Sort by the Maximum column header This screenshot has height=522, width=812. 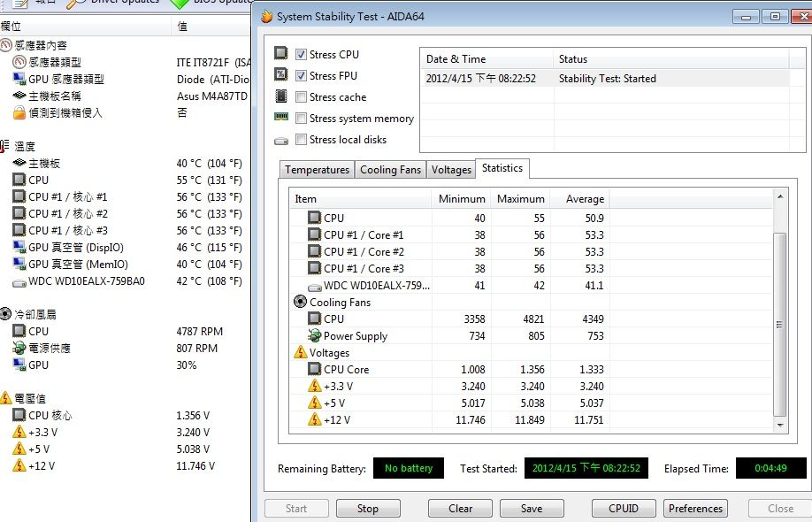(520, 199)
